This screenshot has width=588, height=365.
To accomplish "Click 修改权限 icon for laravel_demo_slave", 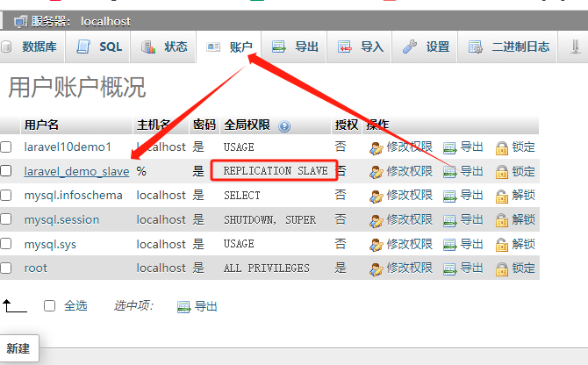I will (376, 172).
